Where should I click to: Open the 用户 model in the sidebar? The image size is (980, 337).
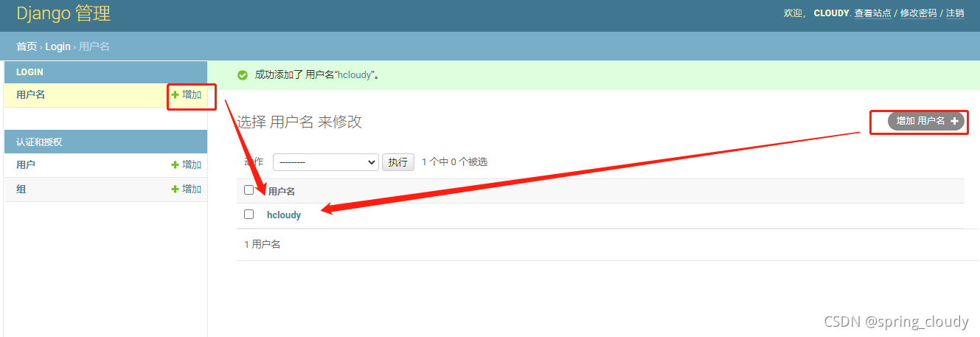pyautogui.click(x=26, y=164)
